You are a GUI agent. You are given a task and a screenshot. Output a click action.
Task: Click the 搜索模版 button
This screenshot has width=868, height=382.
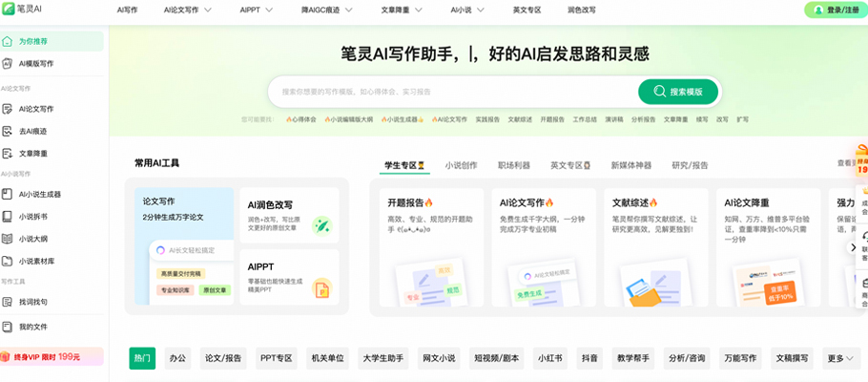[677, 92]
